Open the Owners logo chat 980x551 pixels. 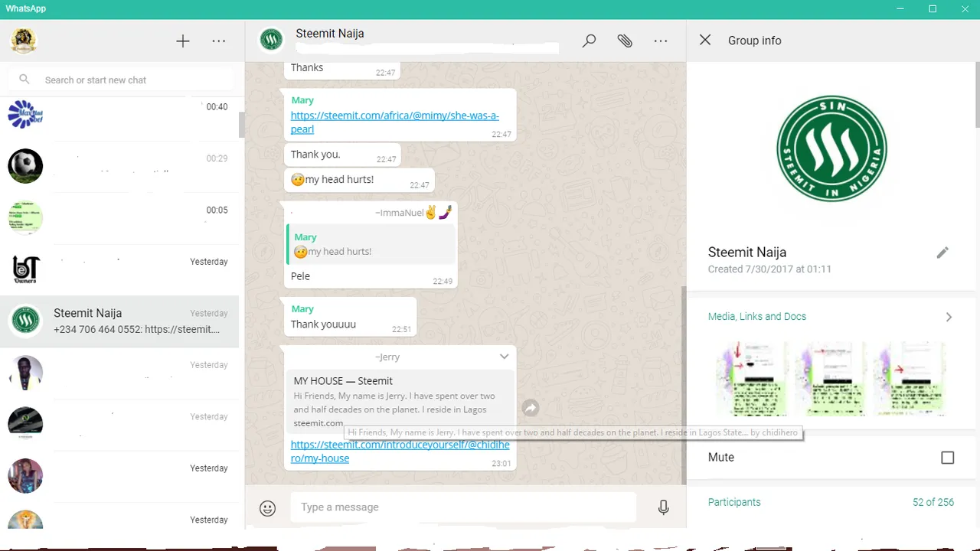(x=25, y=269)
